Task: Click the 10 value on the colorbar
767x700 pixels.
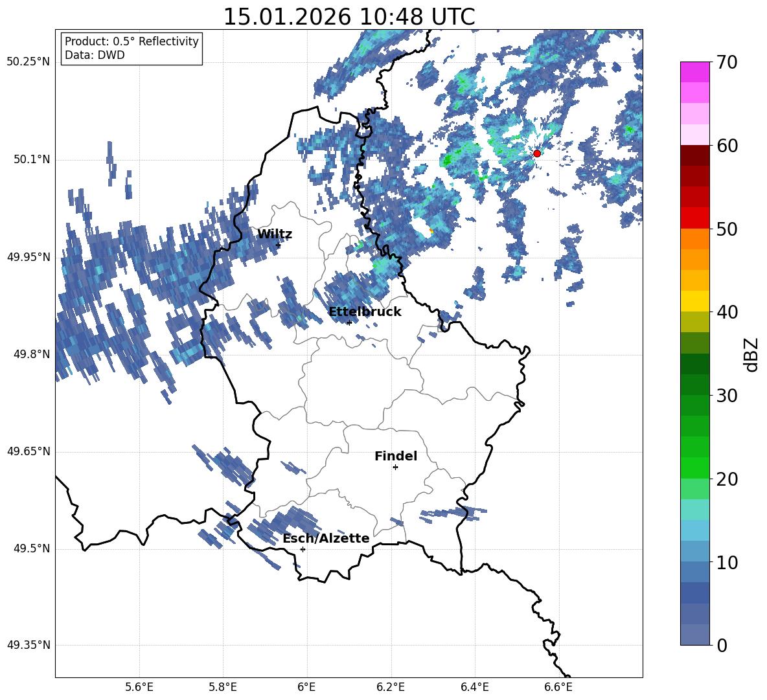Action: click(x=727, y=562)
